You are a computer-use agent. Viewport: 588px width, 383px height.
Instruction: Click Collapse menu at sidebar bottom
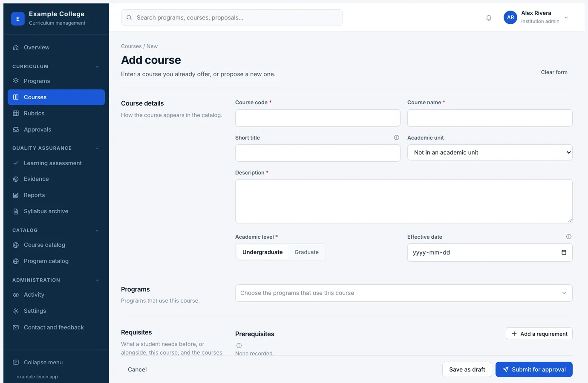coord(56,362)
